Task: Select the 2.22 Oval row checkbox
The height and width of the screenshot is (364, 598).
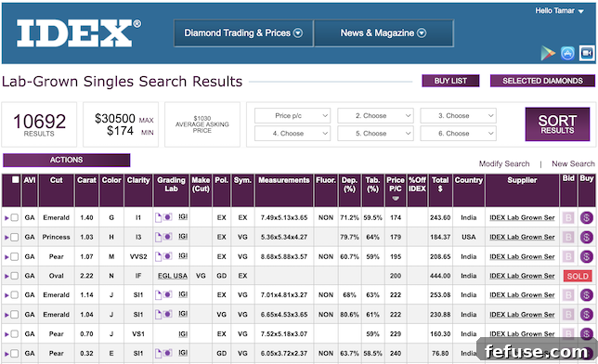Action: tap(15, 276)
